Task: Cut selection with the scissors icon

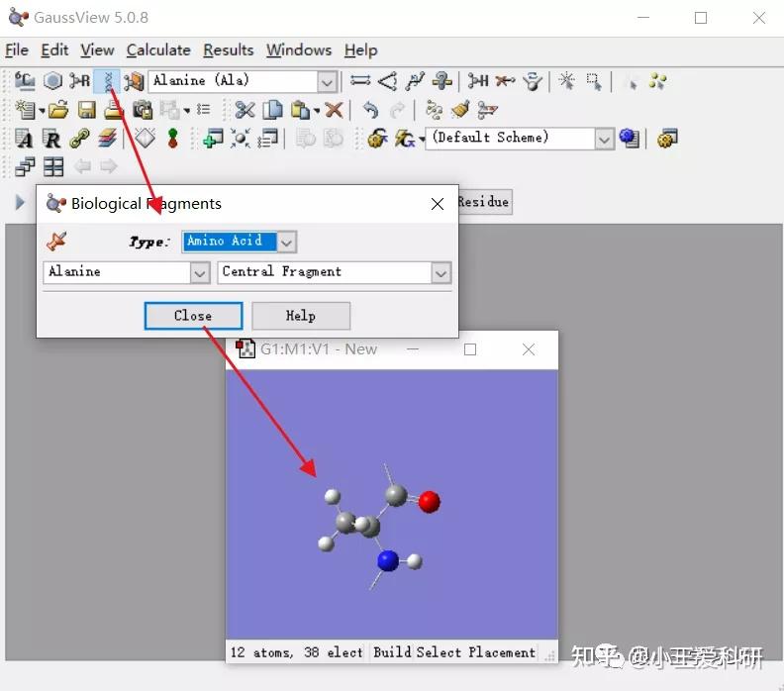Action: (x=245, y=110)
